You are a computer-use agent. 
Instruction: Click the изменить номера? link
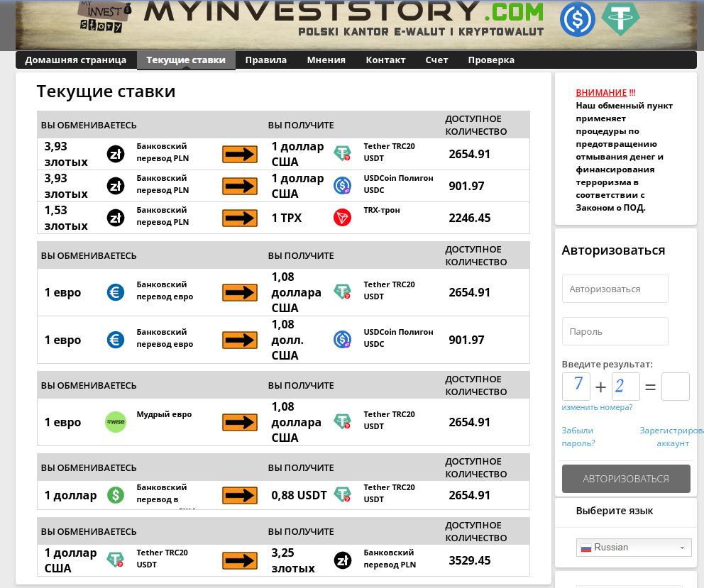597,407
